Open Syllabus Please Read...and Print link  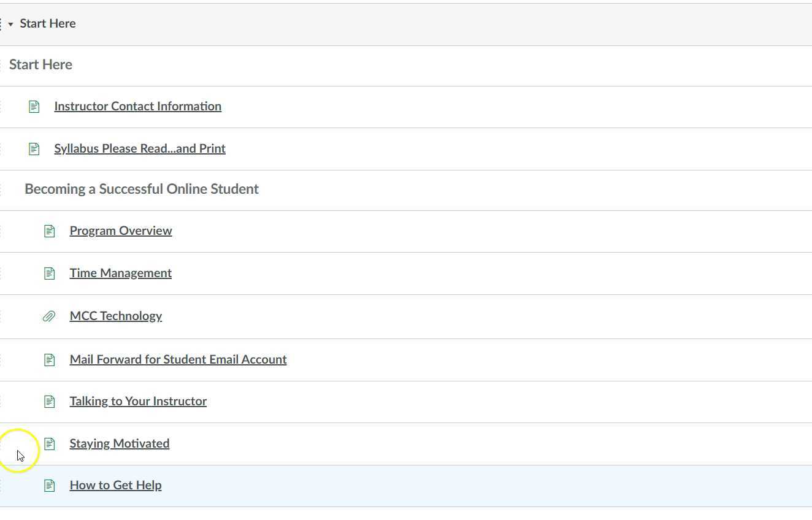(x=140, y=148)
